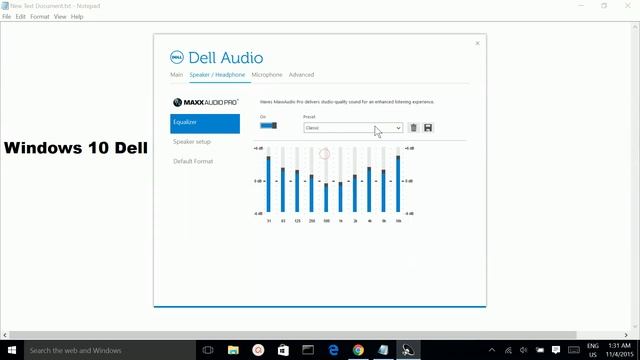640x360 pixels.
Task: Close the Dell Audio window
Action: [477, 43]
